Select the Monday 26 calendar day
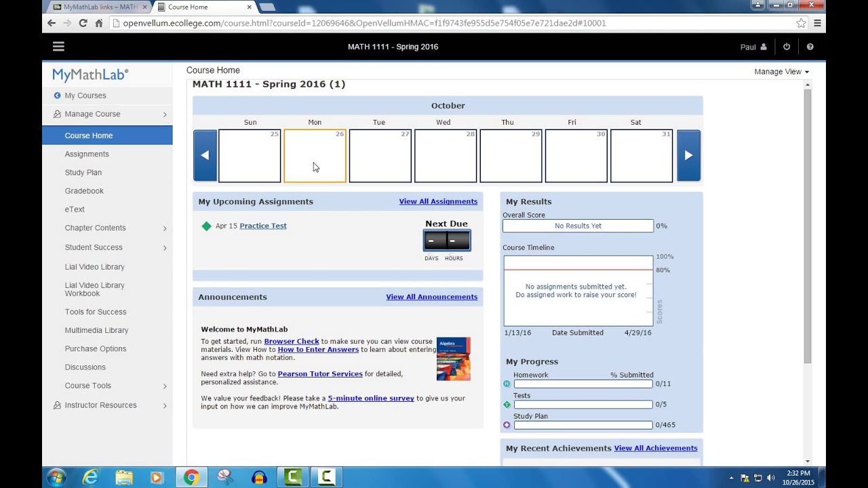Screen dimensions: 868x488 (315, 156)
